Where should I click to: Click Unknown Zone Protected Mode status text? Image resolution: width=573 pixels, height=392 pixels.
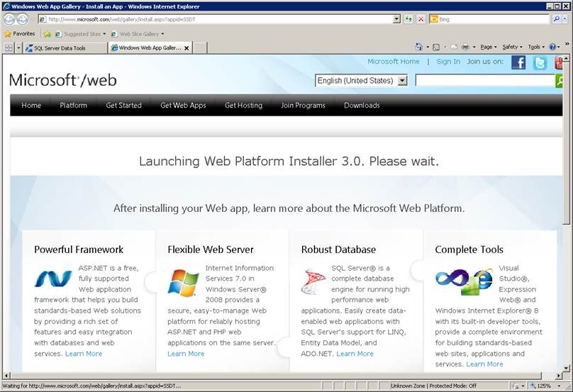click(x=433, y=386)
